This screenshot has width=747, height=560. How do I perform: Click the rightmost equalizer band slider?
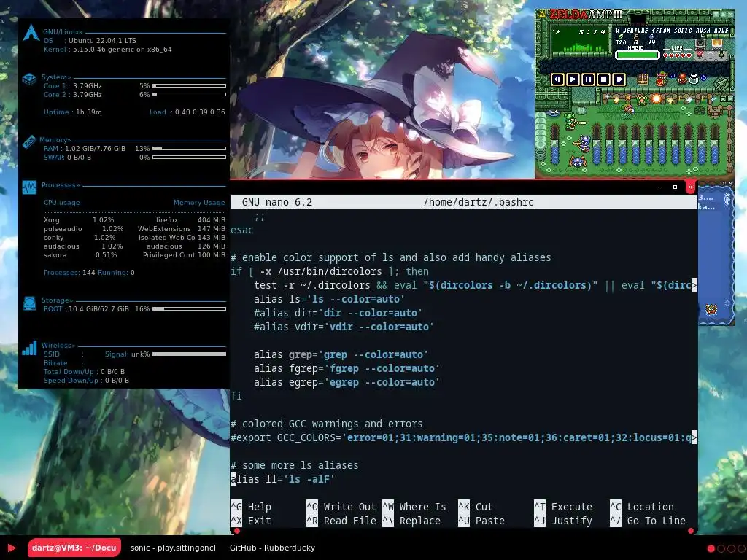tap(715, 144)
